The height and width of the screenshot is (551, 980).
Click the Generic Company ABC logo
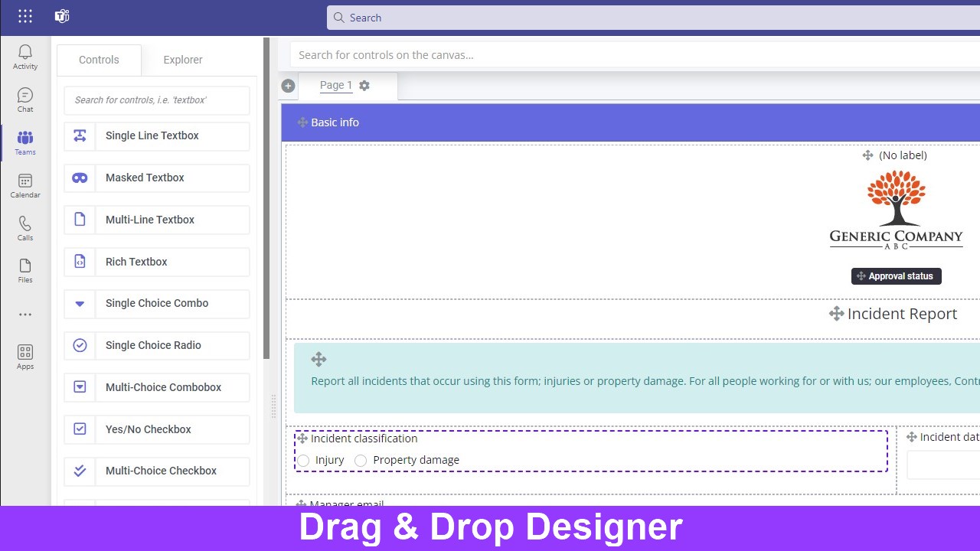pyautogui.click(x=896, y=210)
